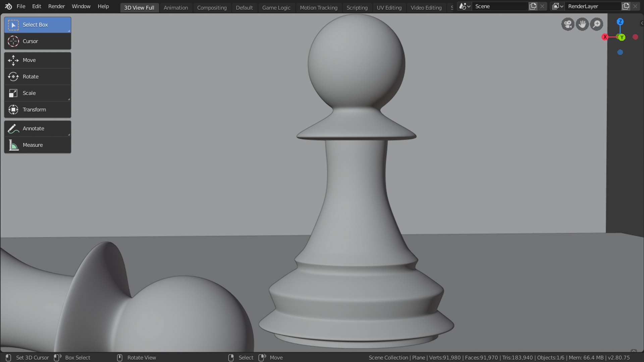Image resolution: width=644 pixels, height=362 pixels.
Task: Click the negative X axis gizmo dot
Action: click(x=635, y=37)
